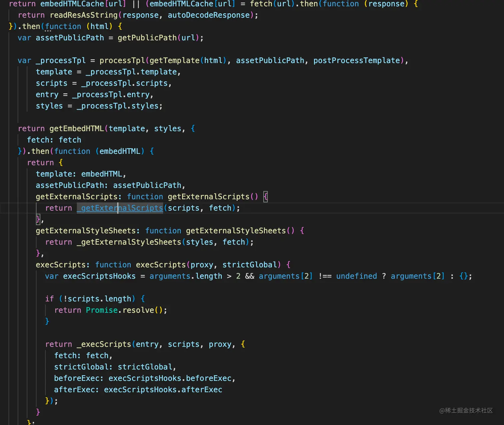Click the postProcessTemplate argument
The height and width of the screenshot is (425, 504).
(x=357, y=60)
